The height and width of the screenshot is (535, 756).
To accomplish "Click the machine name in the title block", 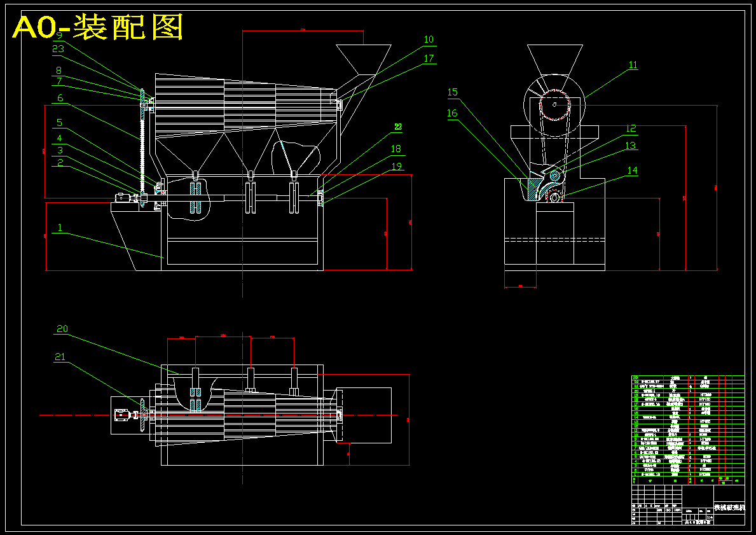I will click(729, 508).
